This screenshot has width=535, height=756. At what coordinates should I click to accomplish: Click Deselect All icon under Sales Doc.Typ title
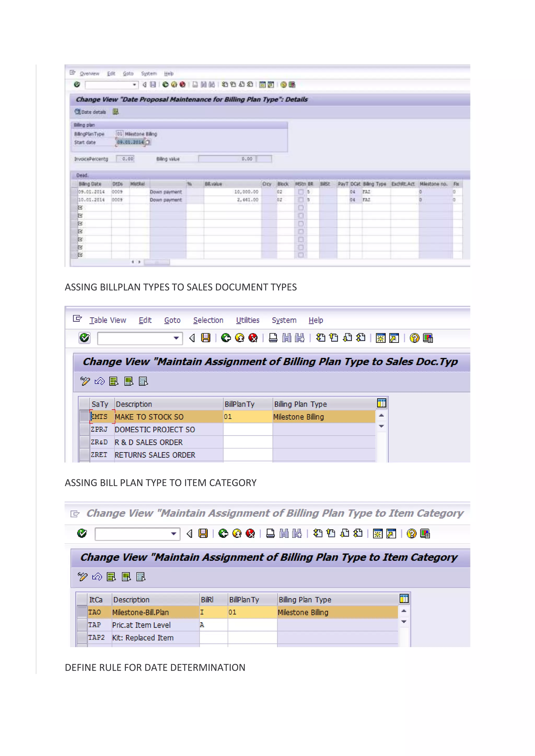coord(143,381)
